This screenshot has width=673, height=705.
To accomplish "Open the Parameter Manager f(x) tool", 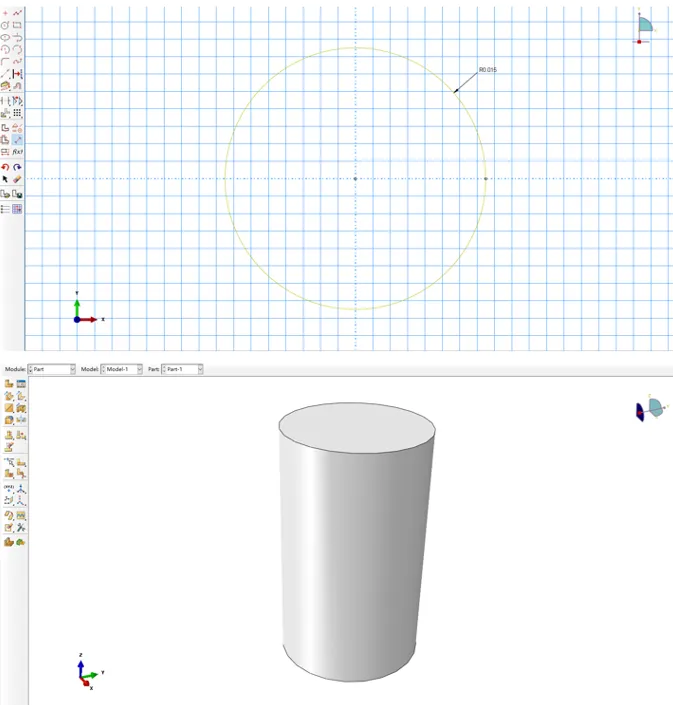I will coord(17,152).
